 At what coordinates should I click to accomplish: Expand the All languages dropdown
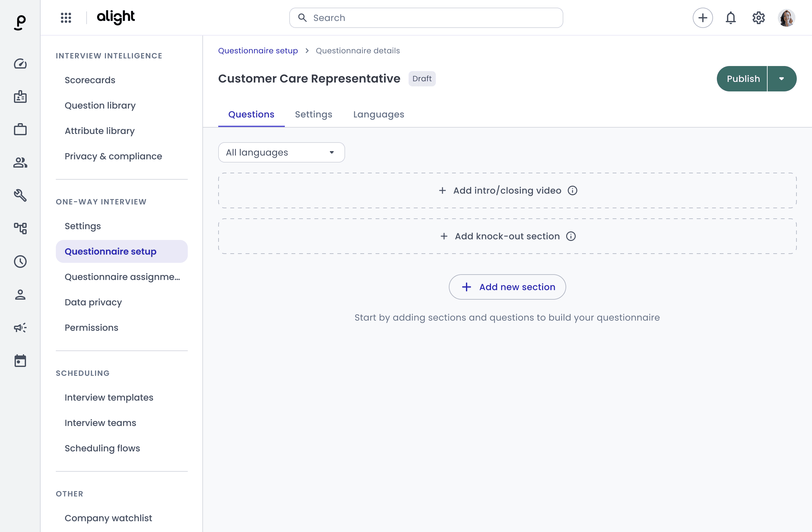point(281,152)
